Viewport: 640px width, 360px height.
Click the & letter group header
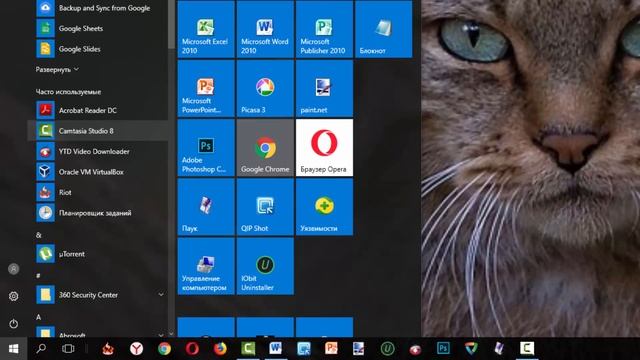[x=39, y=235]
